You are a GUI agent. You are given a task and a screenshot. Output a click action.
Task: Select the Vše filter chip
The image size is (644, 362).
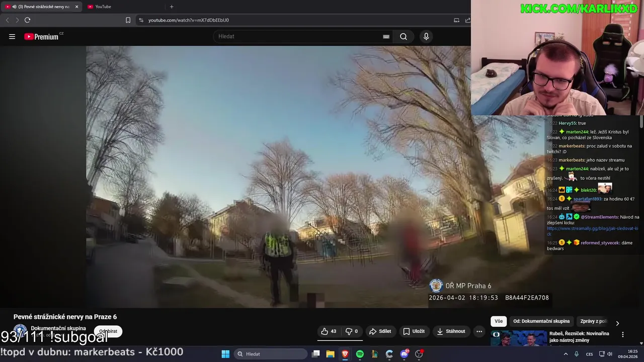coord(498,321)
